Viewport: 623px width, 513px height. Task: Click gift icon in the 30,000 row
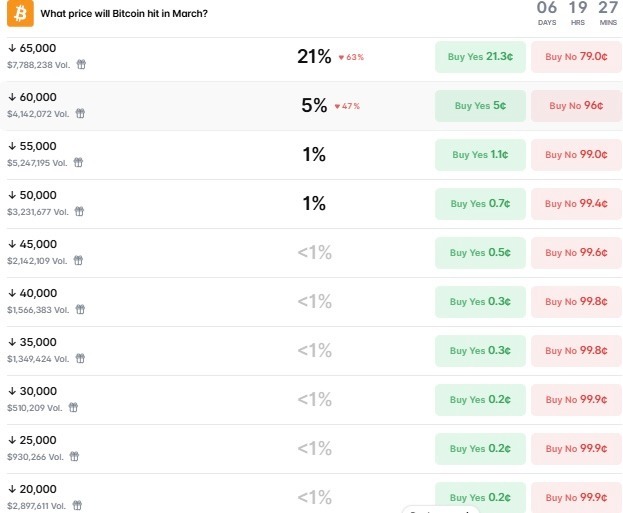[x=72, y=407]
